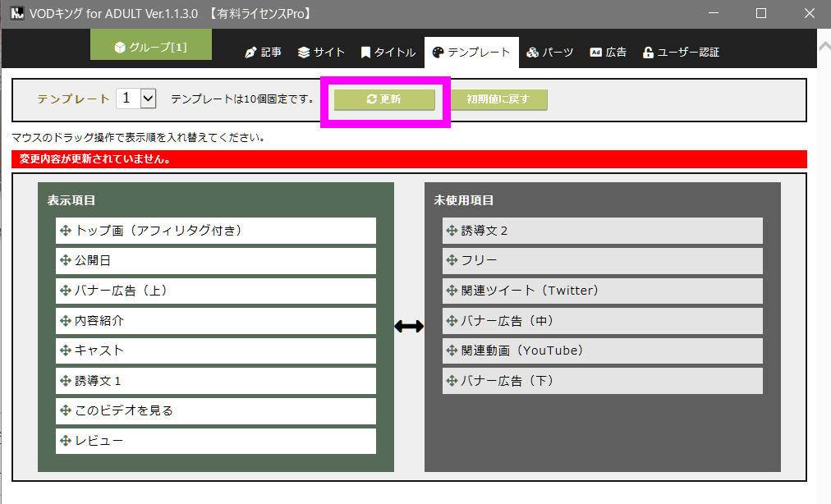
Task: Click the double-headed arrow between the panels
Action: pos(409,327)
